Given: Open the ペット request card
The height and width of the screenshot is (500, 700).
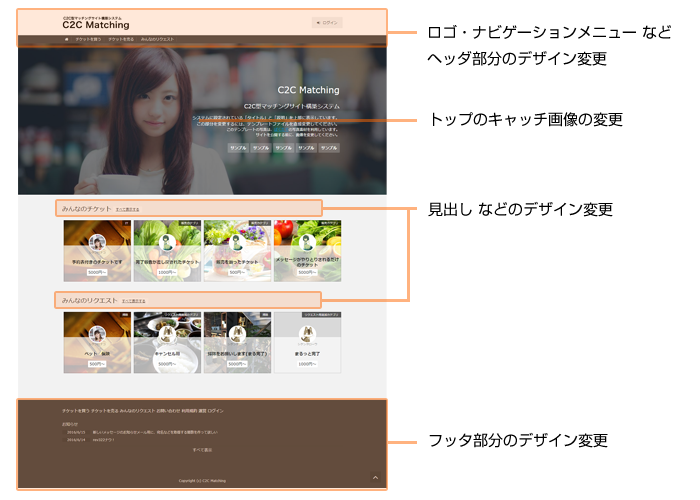Looking at the screenshot, I should [x=97, y=342].
